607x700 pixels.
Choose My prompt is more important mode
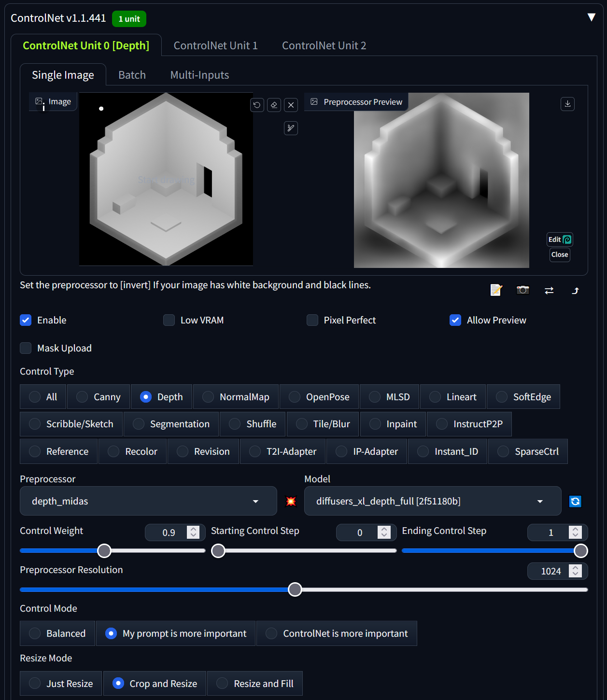point(176,633)
